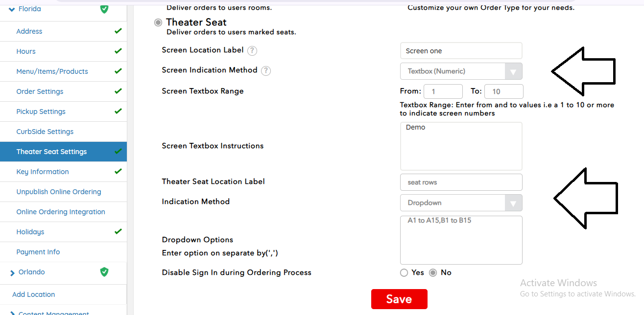The width and height of the screenshot is (644, 315).
Task: Select the Theater Seat radio button
Action: tap(158, 22)
